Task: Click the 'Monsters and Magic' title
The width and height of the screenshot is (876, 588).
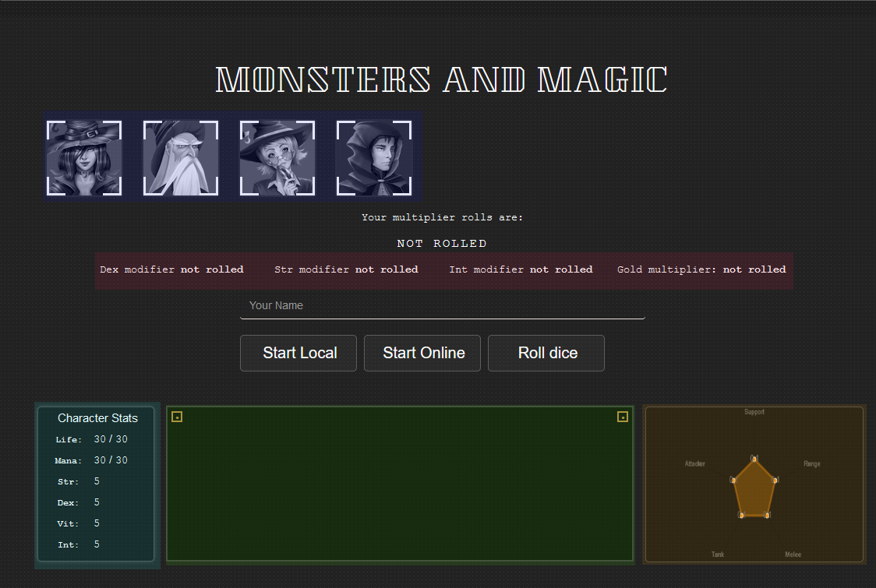Action: 441,79
